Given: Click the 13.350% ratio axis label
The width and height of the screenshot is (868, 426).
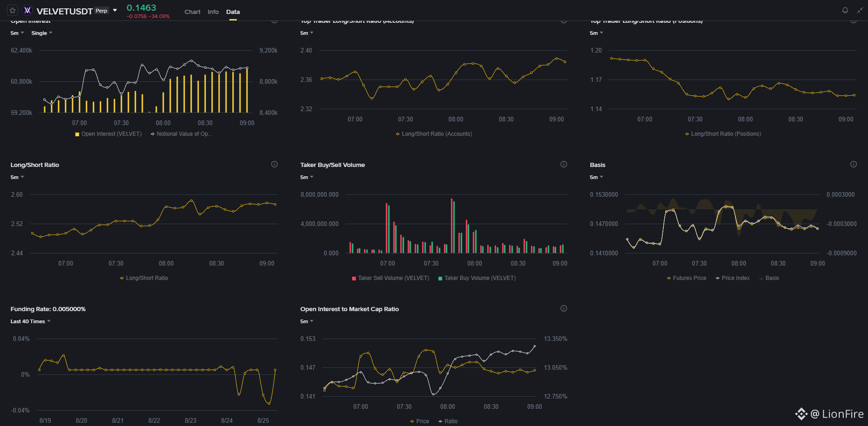Looking at the screenshot, I should tap(555, 339).
